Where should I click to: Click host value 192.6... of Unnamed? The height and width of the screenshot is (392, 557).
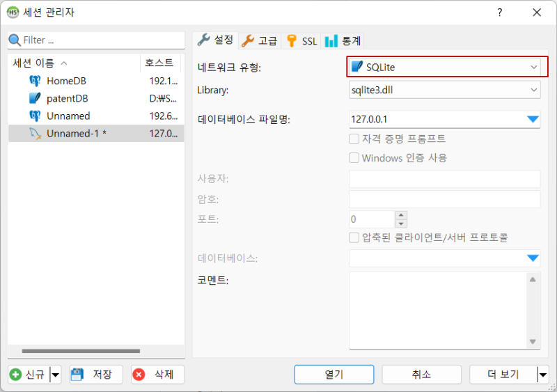pos(164,116)
